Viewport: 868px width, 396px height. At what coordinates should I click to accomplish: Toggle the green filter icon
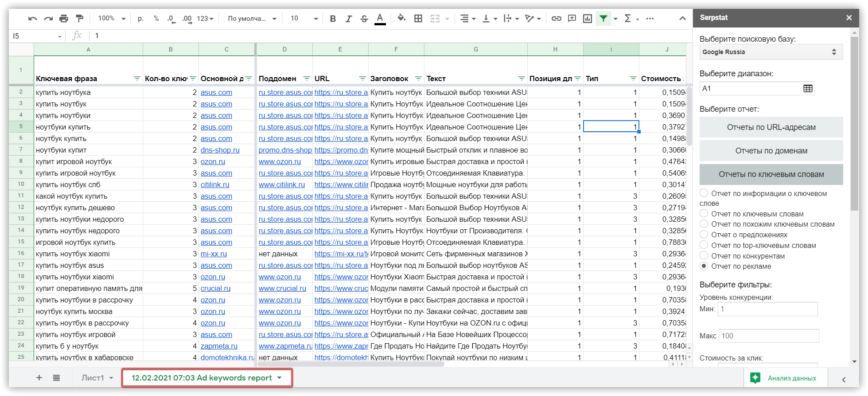pos(603,19)
